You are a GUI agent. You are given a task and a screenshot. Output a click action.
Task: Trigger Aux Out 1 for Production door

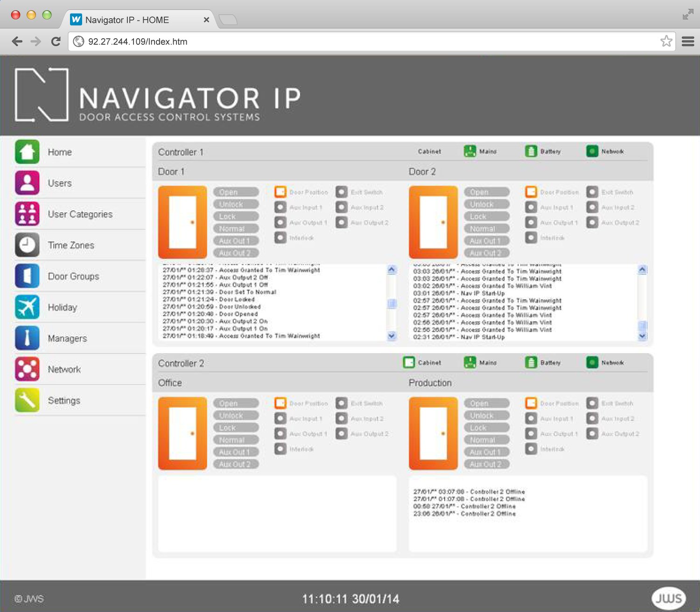click(487, 452)
